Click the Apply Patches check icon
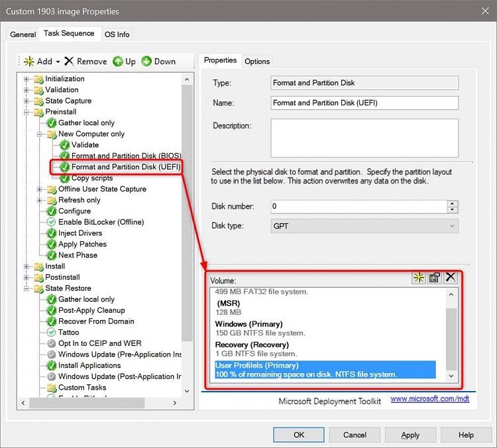Screen dimensions: 497x448 pyautogui.click(x=51, y=244)
